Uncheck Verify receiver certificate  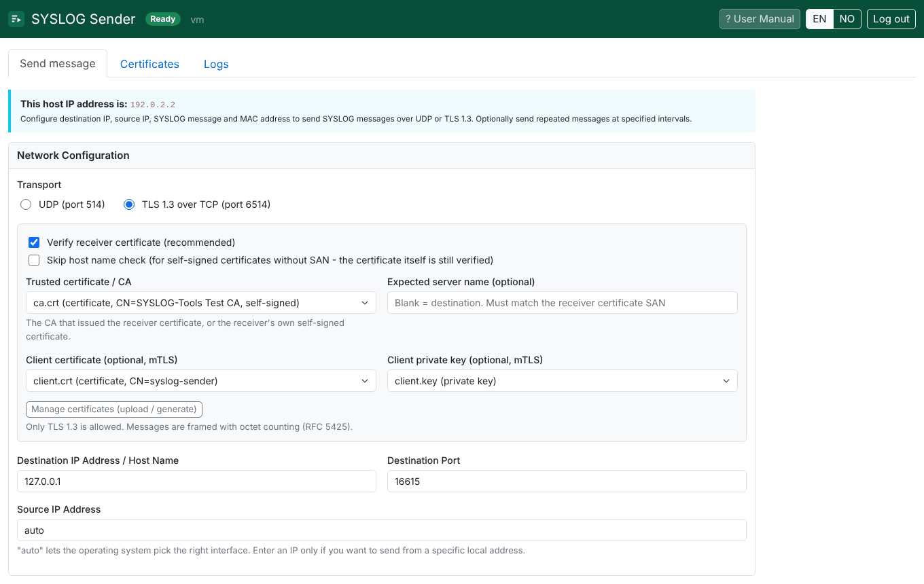pyautogui.click(x=34, y=242)
